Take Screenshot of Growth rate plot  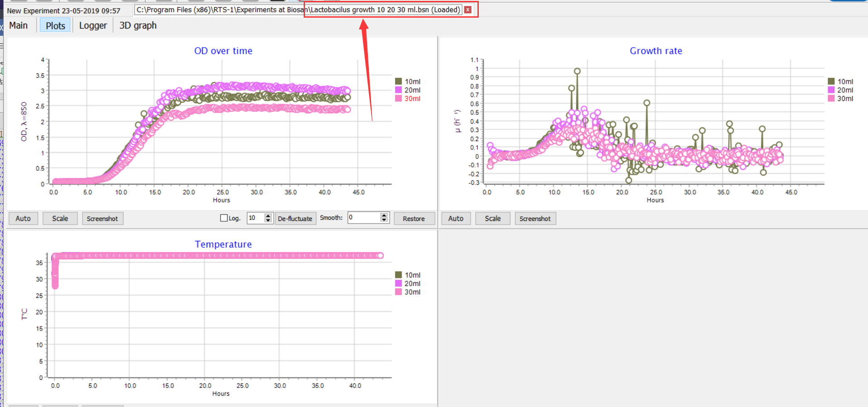[x=535, y=218]
